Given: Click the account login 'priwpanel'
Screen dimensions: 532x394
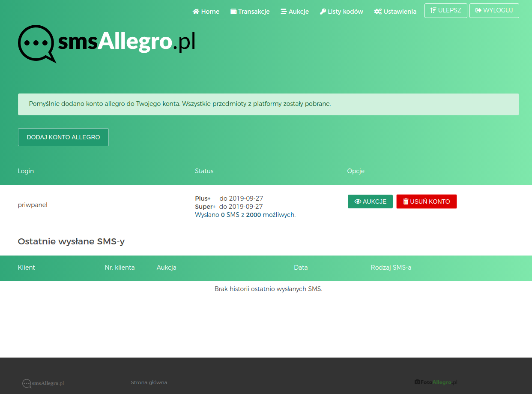Looking at the screenshot, I should (x=33, y=205).
